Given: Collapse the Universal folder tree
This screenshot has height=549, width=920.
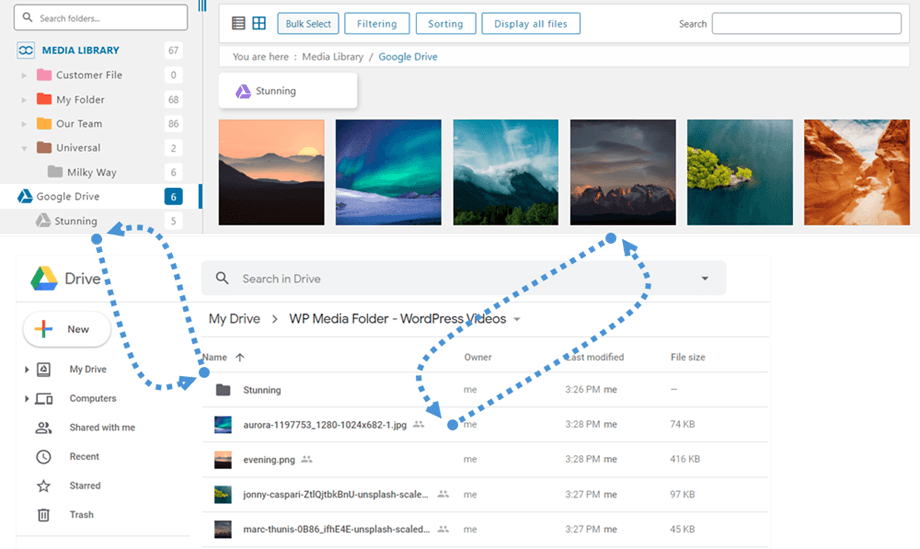Looking at the screenshot, I should click(x=24, y=148).
